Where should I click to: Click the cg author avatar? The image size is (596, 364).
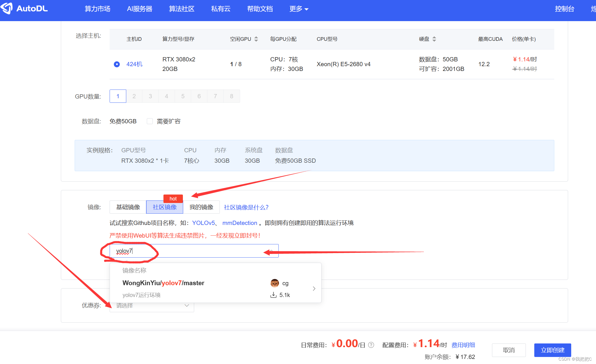(274, 283)
